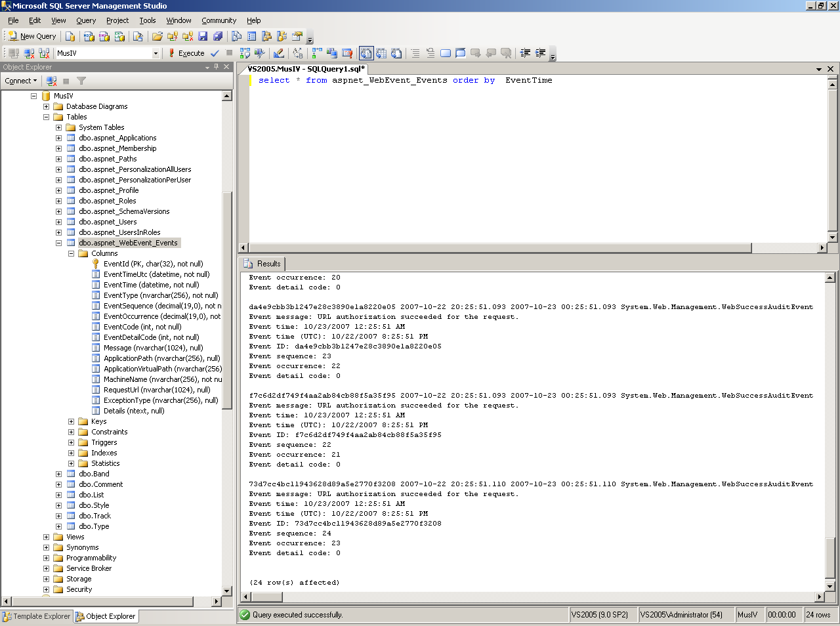Open the File menu
Screen dimensions: 840x626
13,20
